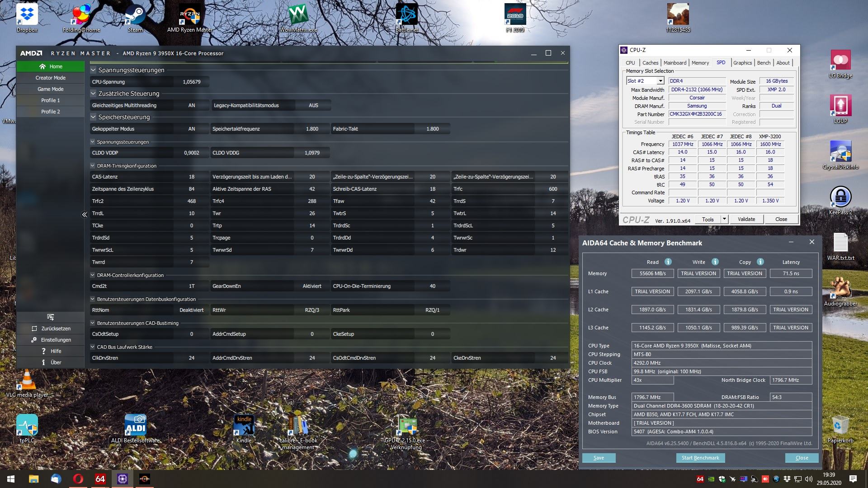Select Game Mode in Ryzen Master
This screenshot has height=488, width=868.
point(50,89)
